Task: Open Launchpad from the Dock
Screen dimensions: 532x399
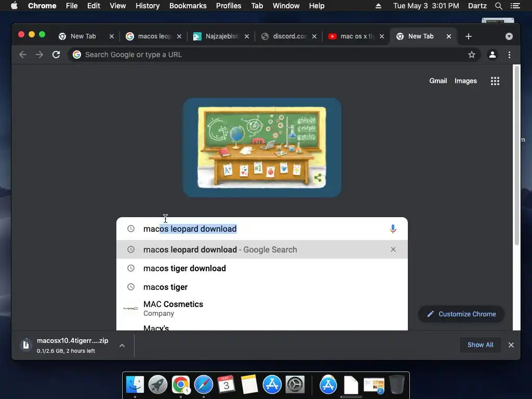Action: coord(158,385)
